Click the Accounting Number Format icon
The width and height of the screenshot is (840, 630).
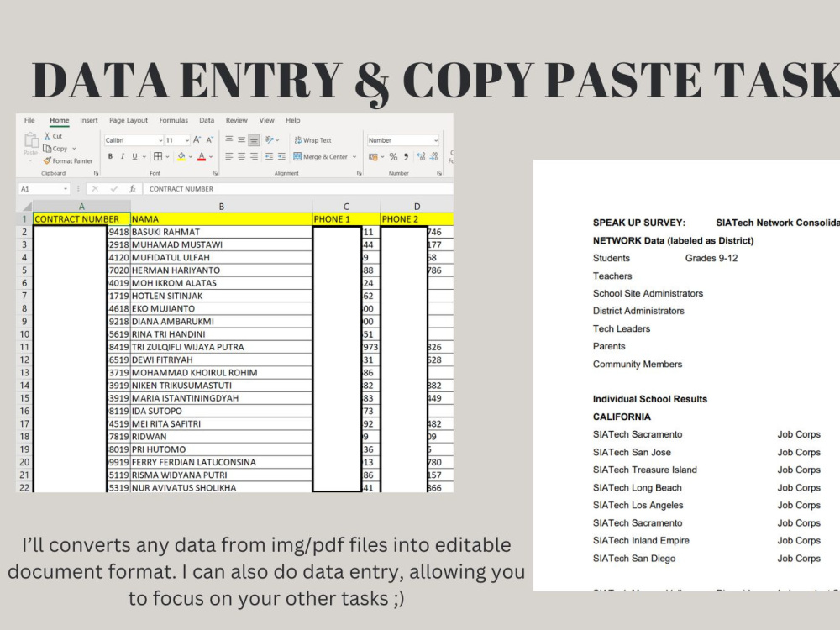click(x=374, y=156)
